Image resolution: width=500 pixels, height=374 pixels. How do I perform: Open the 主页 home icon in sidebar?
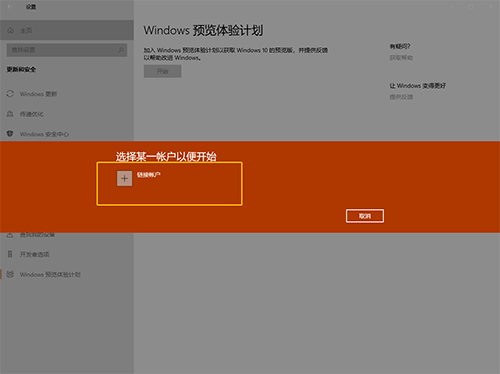pos(10,31)
